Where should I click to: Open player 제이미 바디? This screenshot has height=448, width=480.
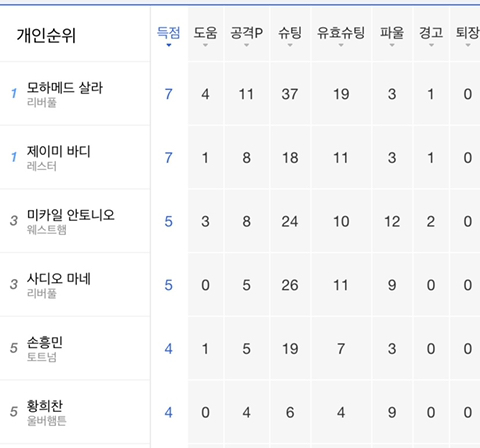pyautogui.click(x=59, y=151)
